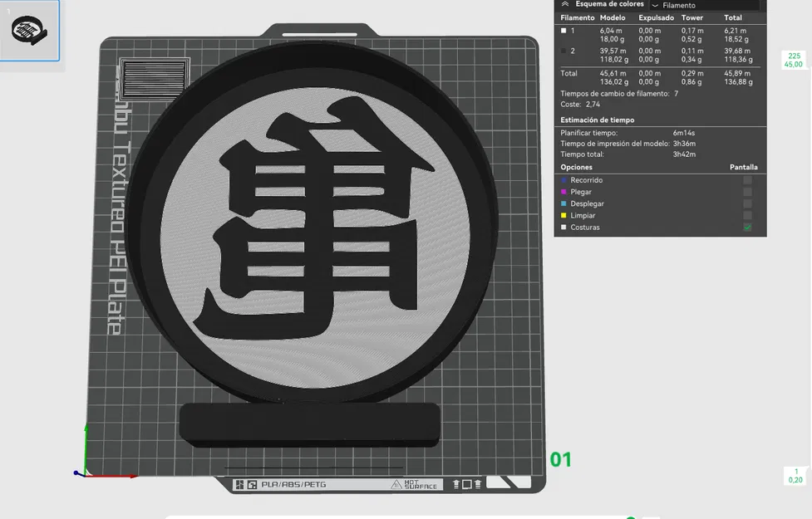Select the magenta Plegar color swatch
The image size is (812, 519).
(x=562, y=192)
